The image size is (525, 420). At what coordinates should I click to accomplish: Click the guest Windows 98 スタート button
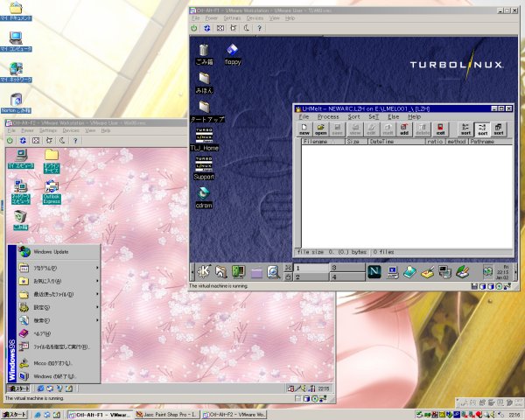tap(18, 388)
